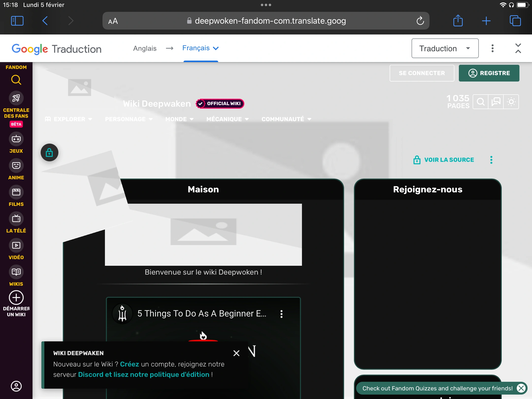Tap the Safari share icon
The height and width of the screenshot is (399, 532).
point(458,21)
